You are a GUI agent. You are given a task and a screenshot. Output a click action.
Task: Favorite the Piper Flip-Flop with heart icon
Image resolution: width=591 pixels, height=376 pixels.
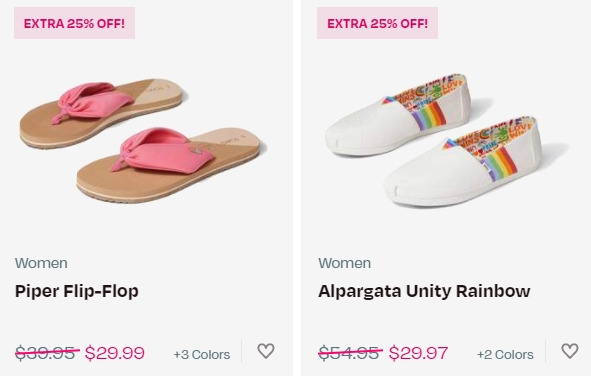pyautogui.click(x=266, y=351)
